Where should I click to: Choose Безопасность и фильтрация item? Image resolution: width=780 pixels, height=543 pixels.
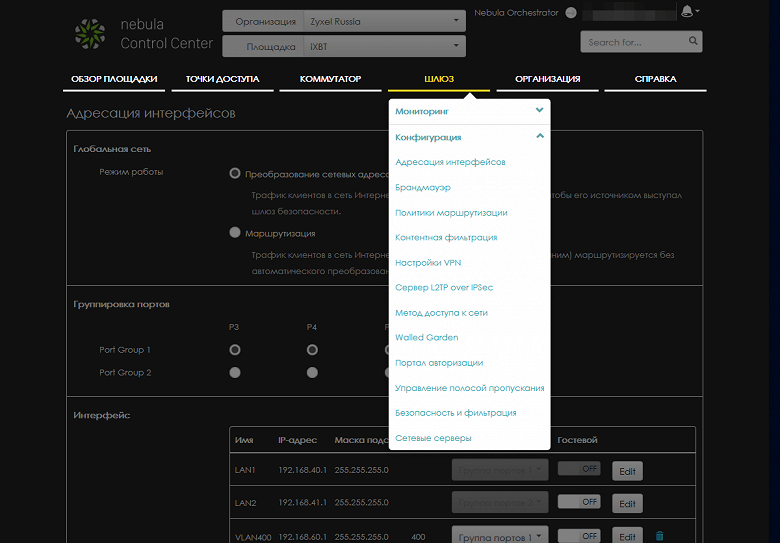pos(456,413)
